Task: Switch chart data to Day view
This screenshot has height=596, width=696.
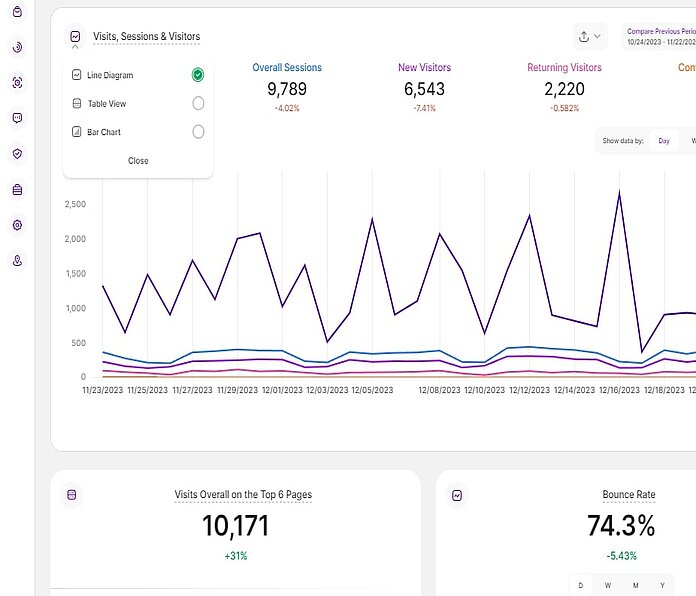Action: [x=663, y=142]
